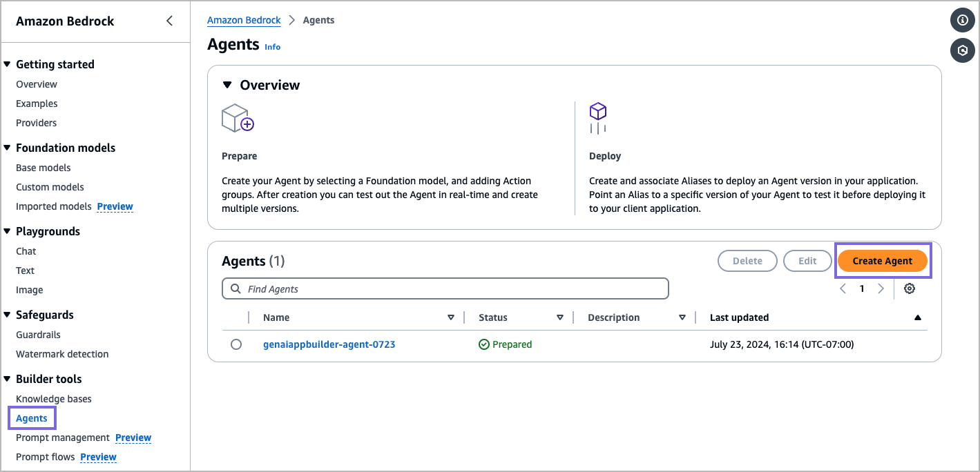
Task: Open the genaiappbuilder-agent-0723 agent link
Action: pos(329,344)
